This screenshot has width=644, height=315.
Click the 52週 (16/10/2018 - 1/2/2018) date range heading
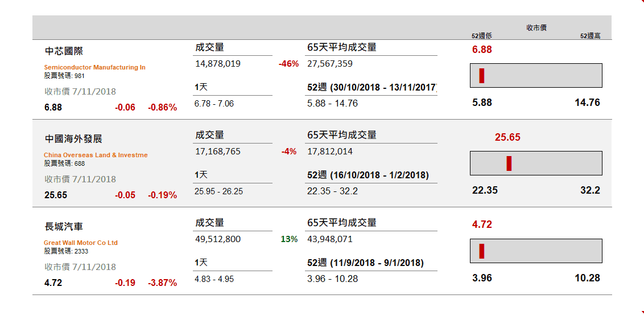(x=368, y=175)
